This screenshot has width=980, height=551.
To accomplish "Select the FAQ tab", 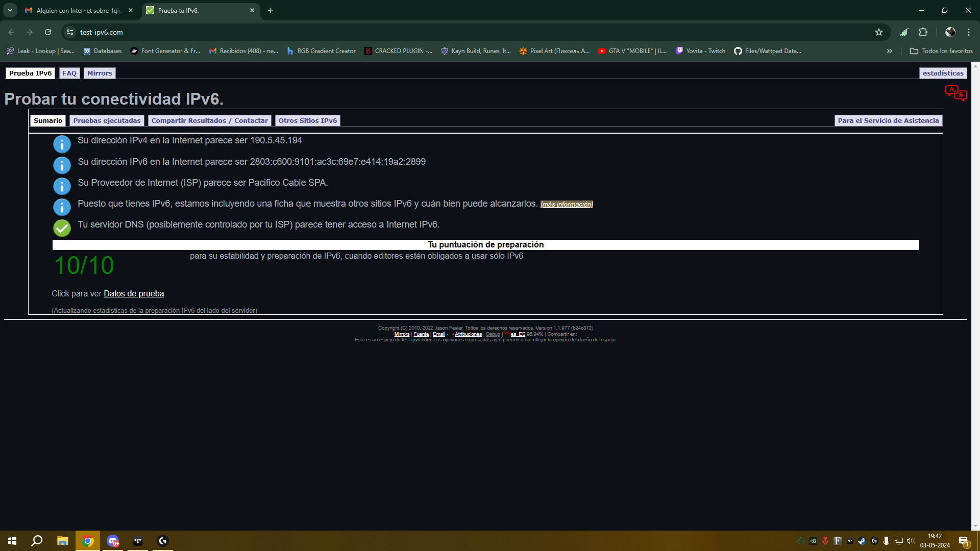I will coord(69,73).
